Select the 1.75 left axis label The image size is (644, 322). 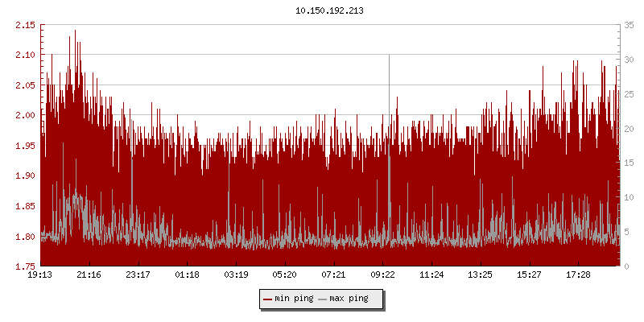[x=26, y=266]
